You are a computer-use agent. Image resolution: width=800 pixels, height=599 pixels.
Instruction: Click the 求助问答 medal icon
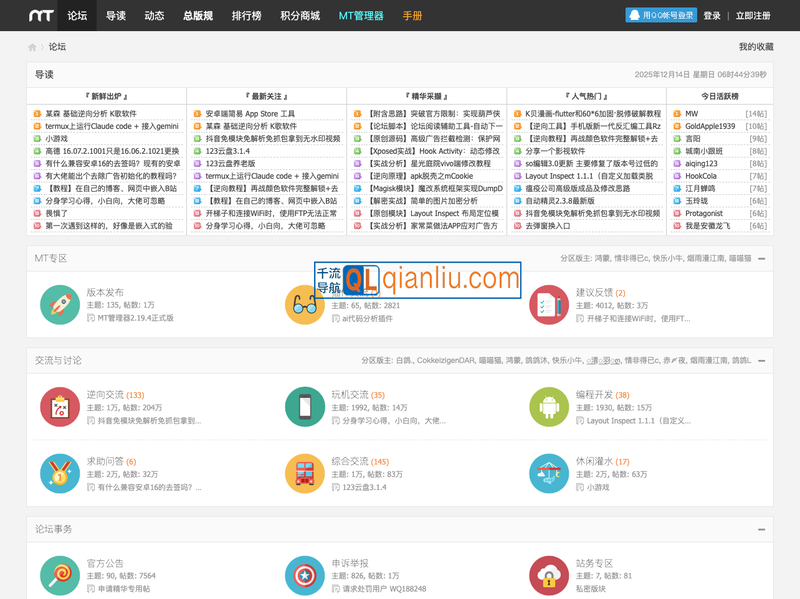click(x=61, y=473)
